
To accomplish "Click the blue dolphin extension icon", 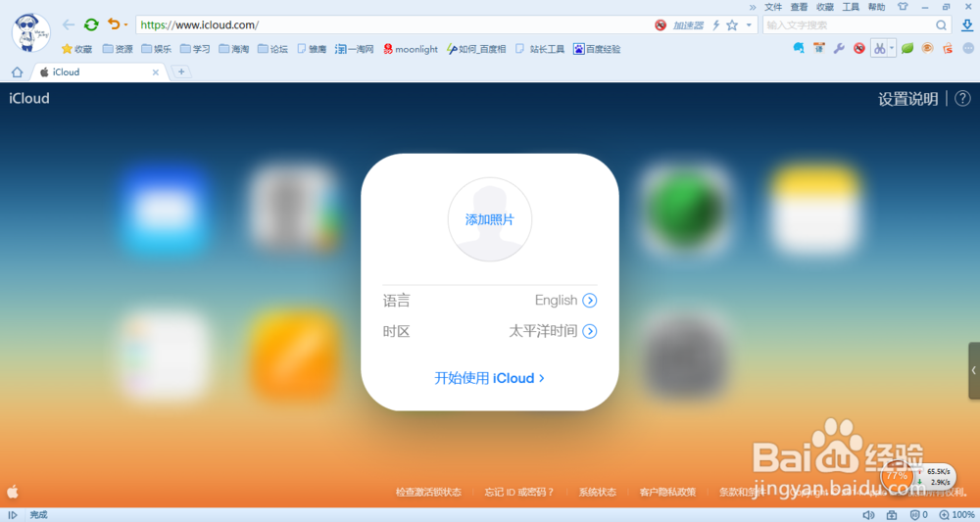I will tap(798, 48).
